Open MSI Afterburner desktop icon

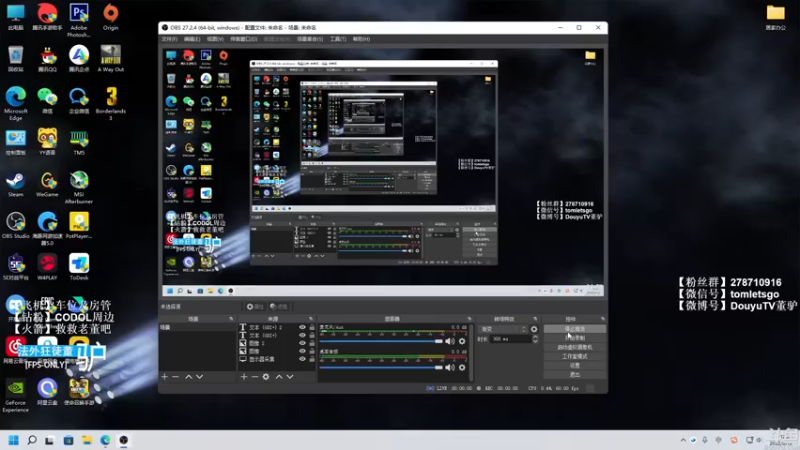pos(79,187)
